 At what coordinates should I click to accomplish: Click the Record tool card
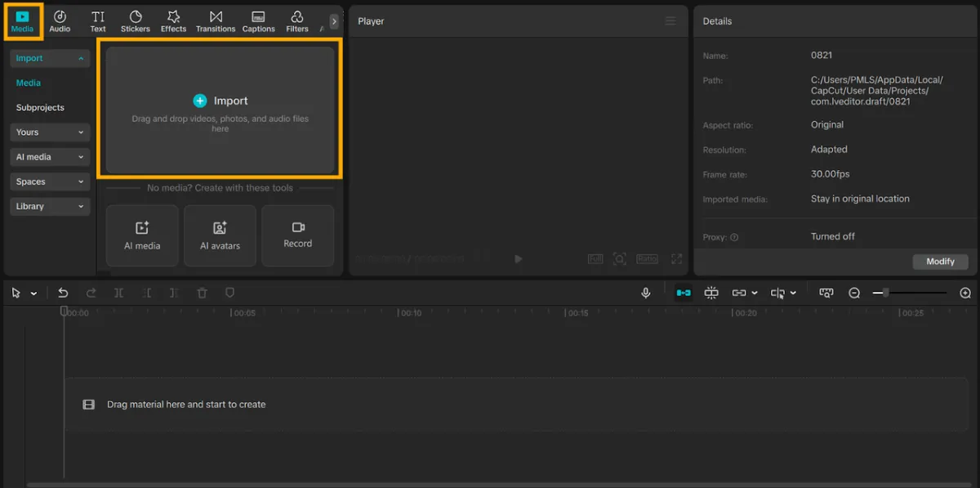[298, 235]
